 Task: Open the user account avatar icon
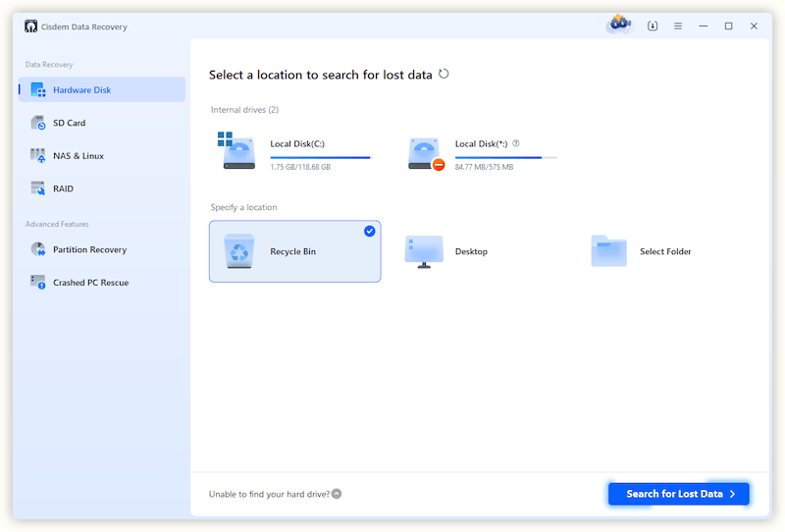click(620, 25)
